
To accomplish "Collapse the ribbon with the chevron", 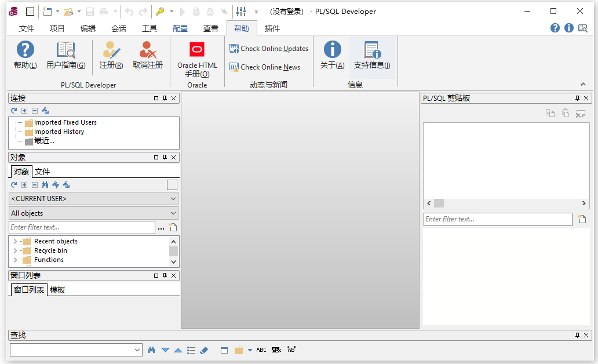I will (x=583, y=84).
